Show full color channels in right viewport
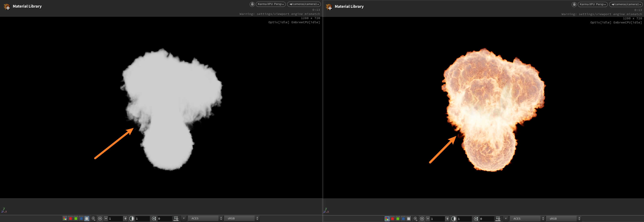 [x=387, y=219]
